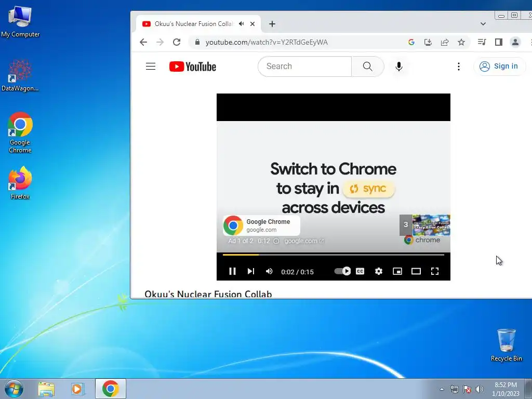Open My Computer desktop icon

click(20, 21)
